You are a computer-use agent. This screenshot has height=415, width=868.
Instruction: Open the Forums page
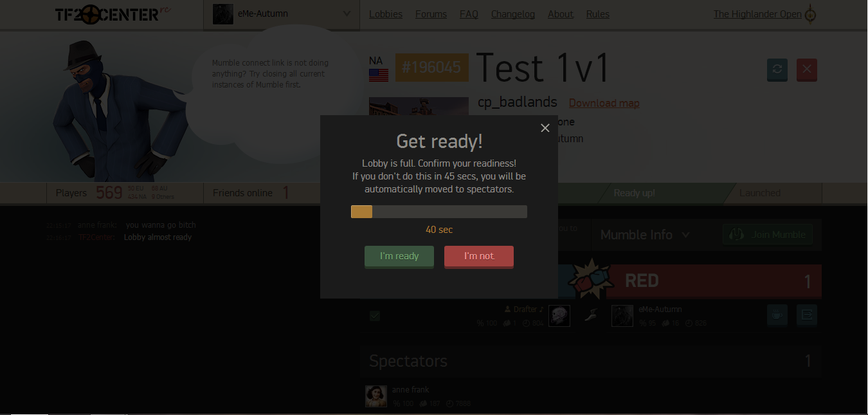coord(431,14)
